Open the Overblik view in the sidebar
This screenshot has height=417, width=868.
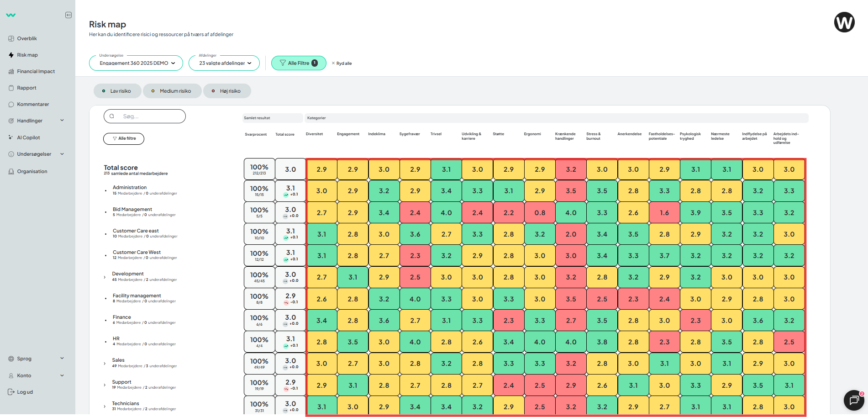(x=26, y=38)
